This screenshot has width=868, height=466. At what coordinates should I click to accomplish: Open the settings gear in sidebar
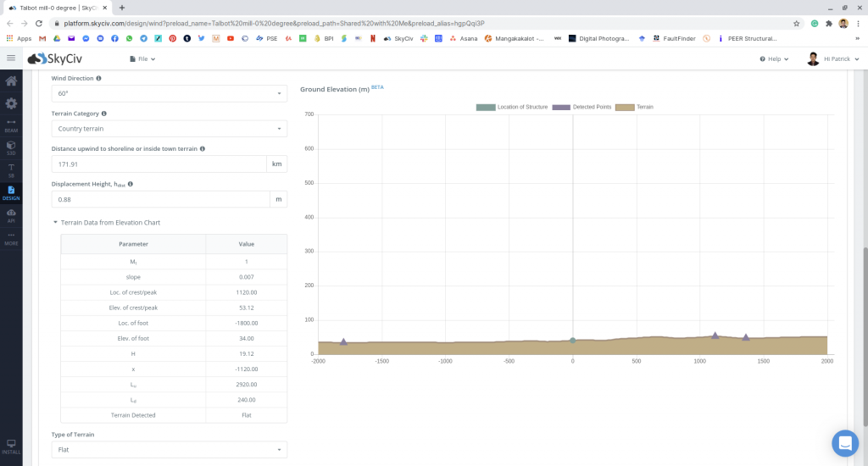[x=11, y=103]
